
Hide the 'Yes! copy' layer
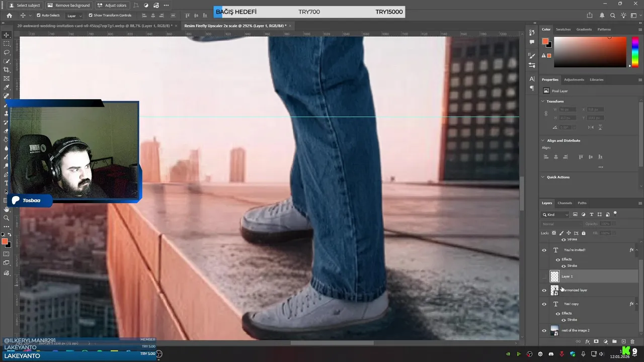(x=544, y=304)
